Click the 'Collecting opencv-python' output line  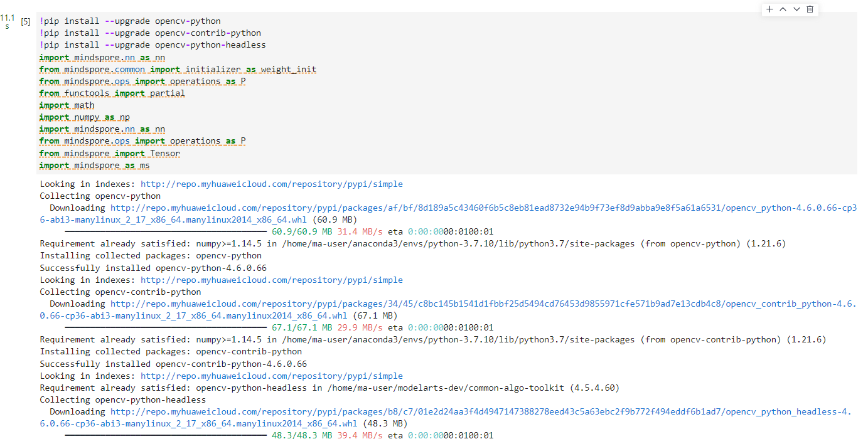point(100,196)
